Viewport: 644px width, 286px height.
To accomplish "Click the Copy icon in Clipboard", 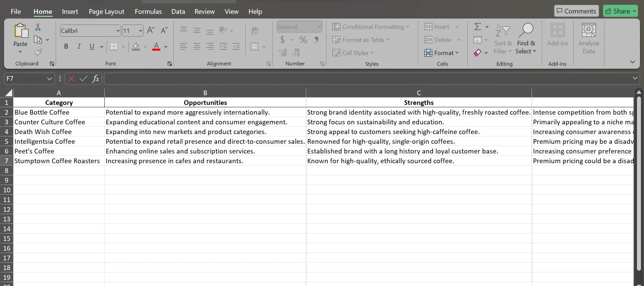I will click(38, 40).
